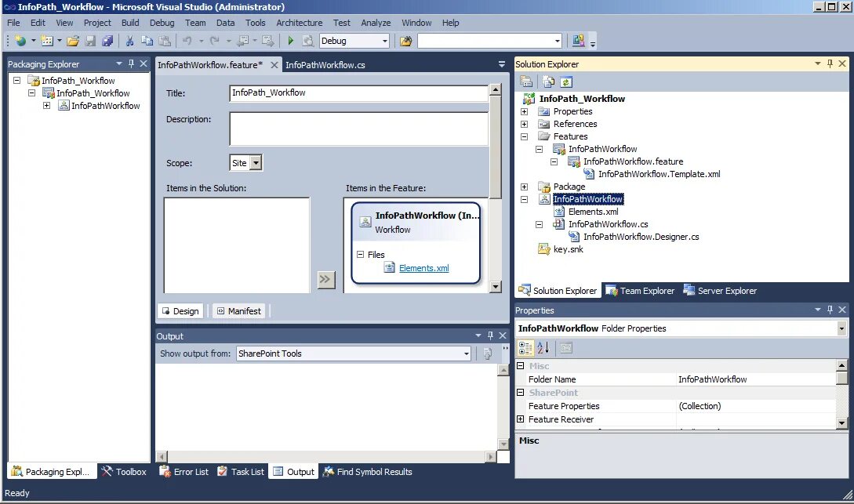This screenshot has width=854, height=504.
Task: Open the Scope dropdown
Action: pos(256,163)
